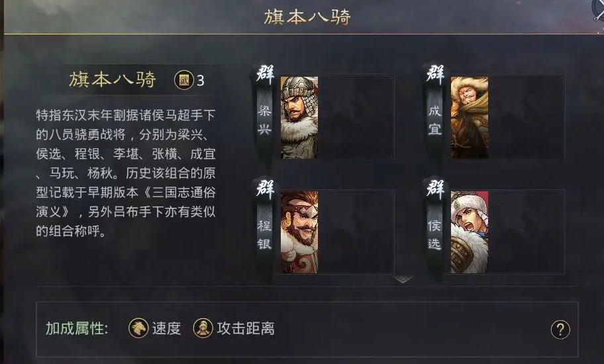Click the horse speed attribute icon

click(x=138, y=328)
